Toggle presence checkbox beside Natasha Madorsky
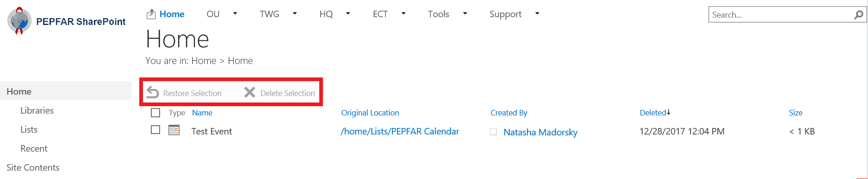The width and height of the screenshot is (868, 179). pos(494,132)
